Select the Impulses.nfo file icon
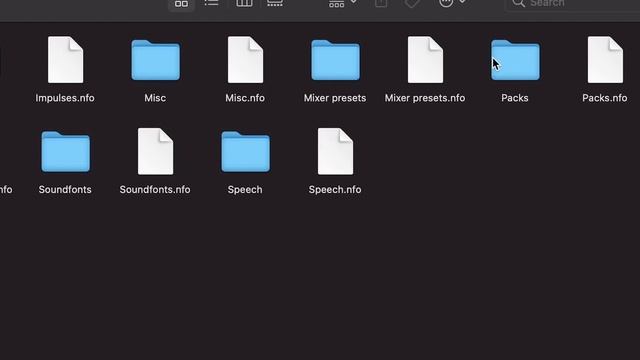Image resolution: width=640 pixels, height=360 pixels. pyautogui.click(x=65, y=60)
